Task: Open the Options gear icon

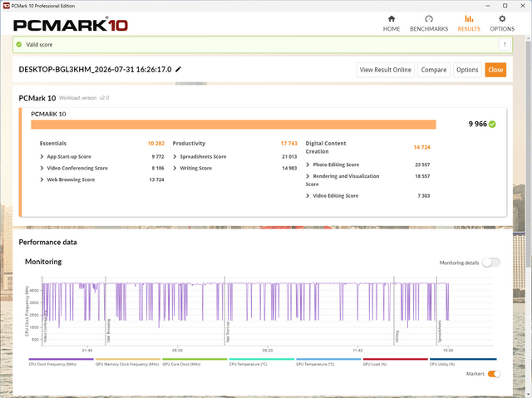Action: [502, 18]
